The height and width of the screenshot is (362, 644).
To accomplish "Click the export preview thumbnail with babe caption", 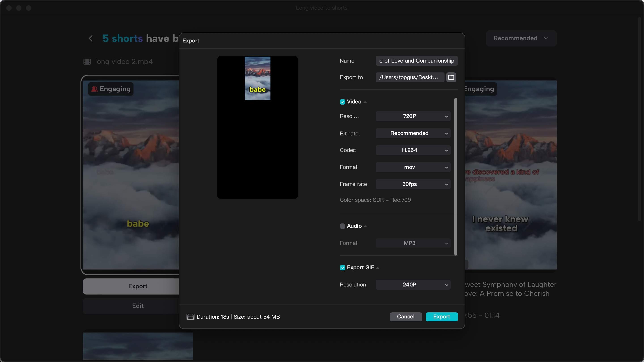I will (x=258, y=78).
